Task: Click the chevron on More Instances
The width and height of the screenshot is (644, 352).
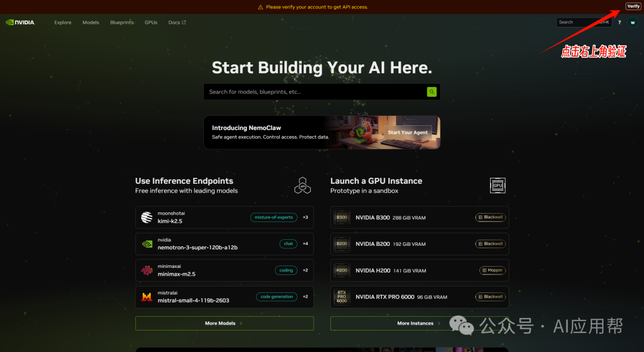Action: tap(439, 323)
